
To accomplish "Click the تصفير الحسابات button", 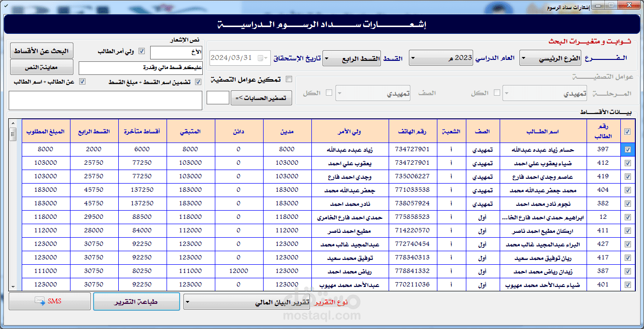I will click(262, 98).
